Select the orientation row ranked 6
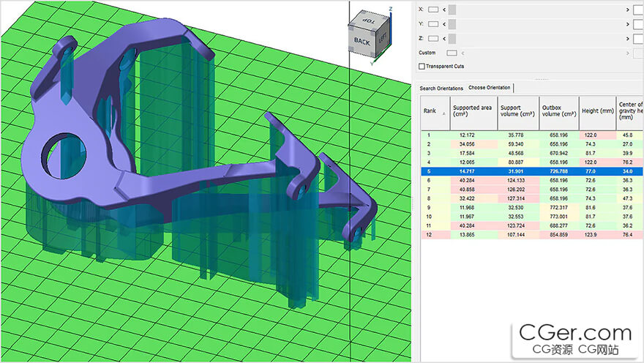This screenshot has width=644, height=363. pos(532,180)
